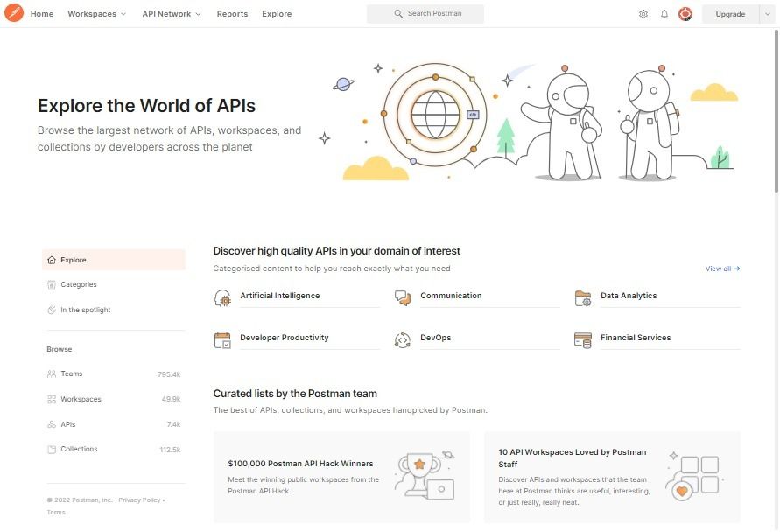Go to Home in top navigation
This screenshot has height=532, width=780.
pos(42,14)
